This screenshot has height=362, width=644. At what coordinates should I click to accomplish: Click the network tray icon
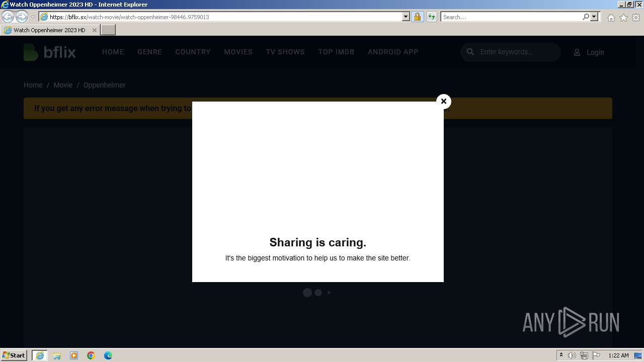click(584, 355)
